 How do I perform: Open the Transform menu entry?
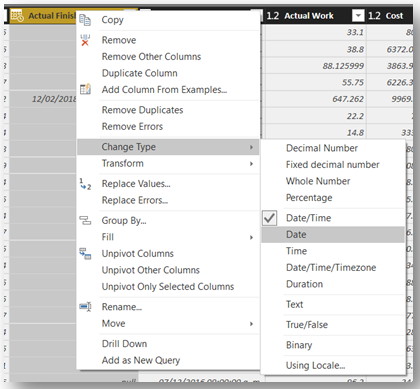[168, 164]
